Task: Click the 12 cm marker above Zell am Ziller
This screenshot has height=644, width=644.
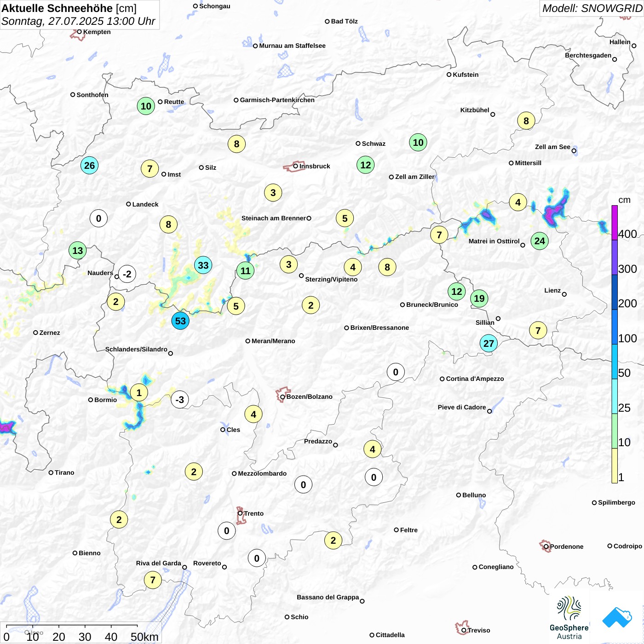Action: click(x=366, y=165)
